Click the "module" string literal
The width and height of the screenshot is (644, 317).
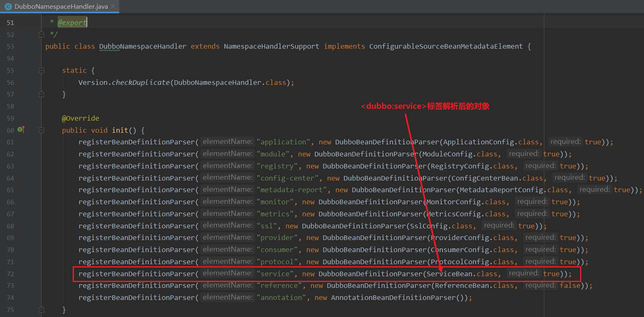coord(273,154)
